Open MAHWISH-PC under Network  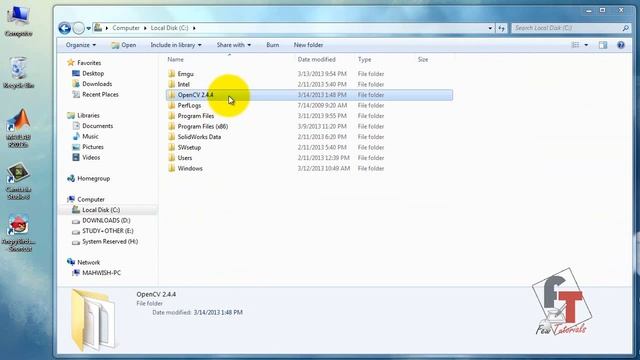[102, 273]
